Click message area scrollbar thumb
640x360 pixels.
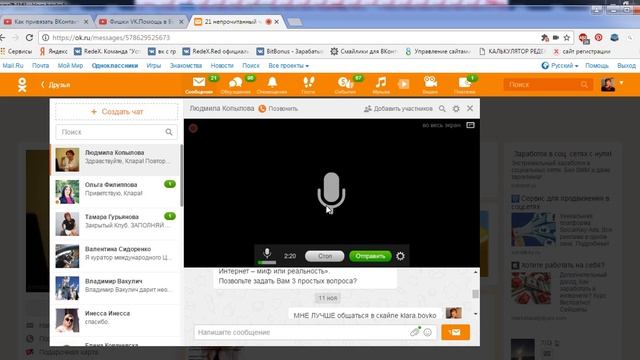coord(476,294)
